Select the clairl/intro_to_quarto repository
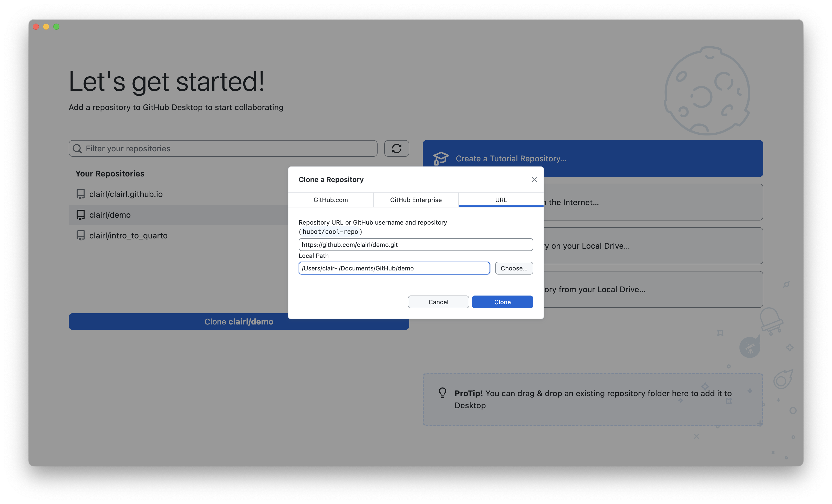Image resolution: width=832 pixels, height=504 pixels. click(x=128, y=236)
